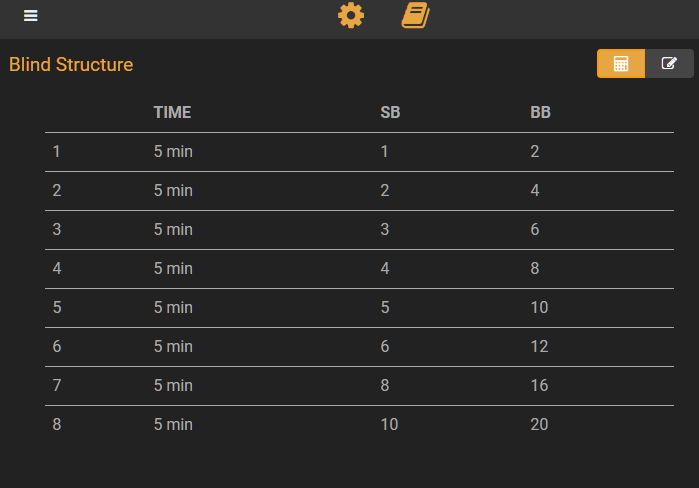Viewport: 699px width, 488px height.
Task: Switch to edit blind structure mode
Action: coord(669,64)
